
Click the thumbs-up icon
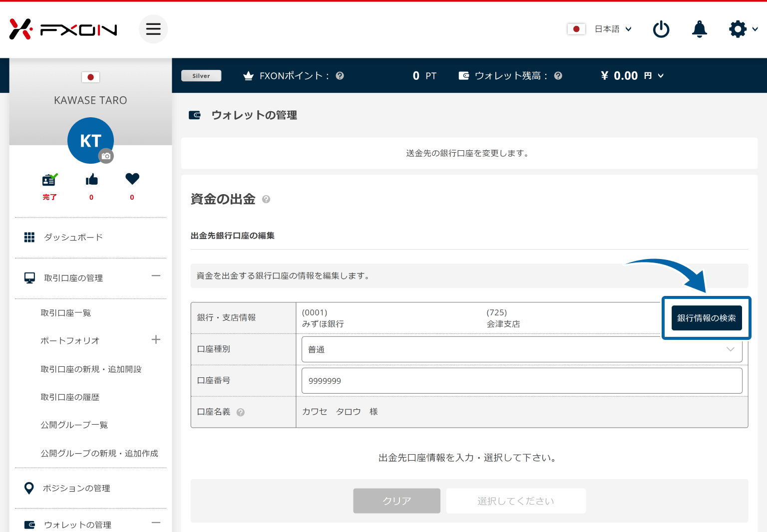(91, 180)
